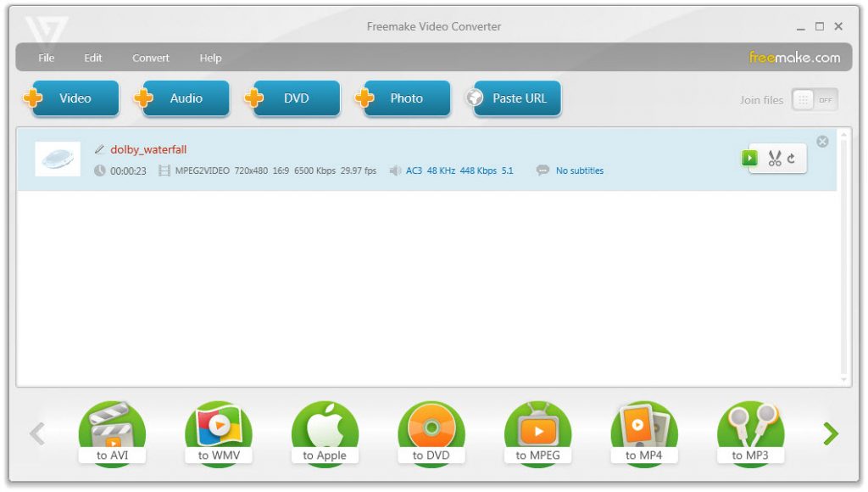Close the Freemake Video Converter window
The width and height of the screenshot is (868, 492).
pos(838,26)
